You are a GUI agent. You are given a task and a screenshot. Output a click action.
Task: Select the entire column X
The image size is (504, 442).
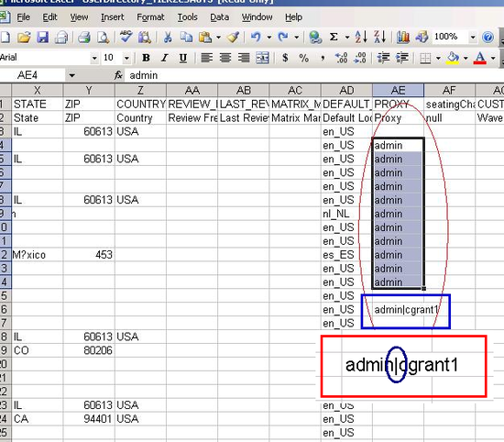(x=38, y=91)
